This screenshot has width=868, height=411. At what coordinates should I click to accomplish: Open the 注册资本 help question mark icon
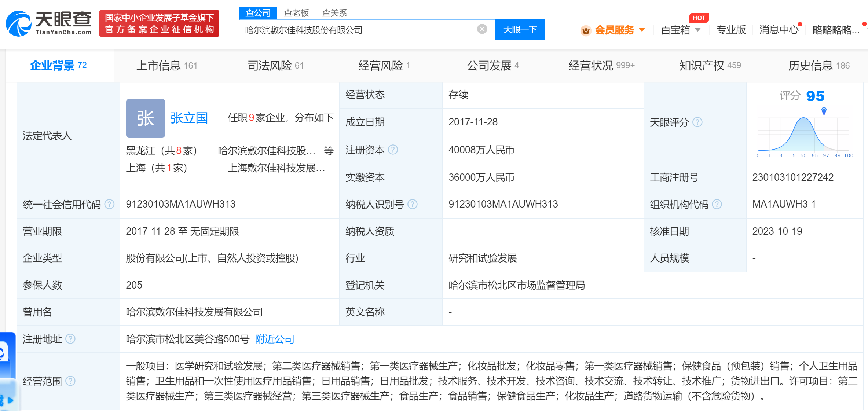tap(392, 150)
